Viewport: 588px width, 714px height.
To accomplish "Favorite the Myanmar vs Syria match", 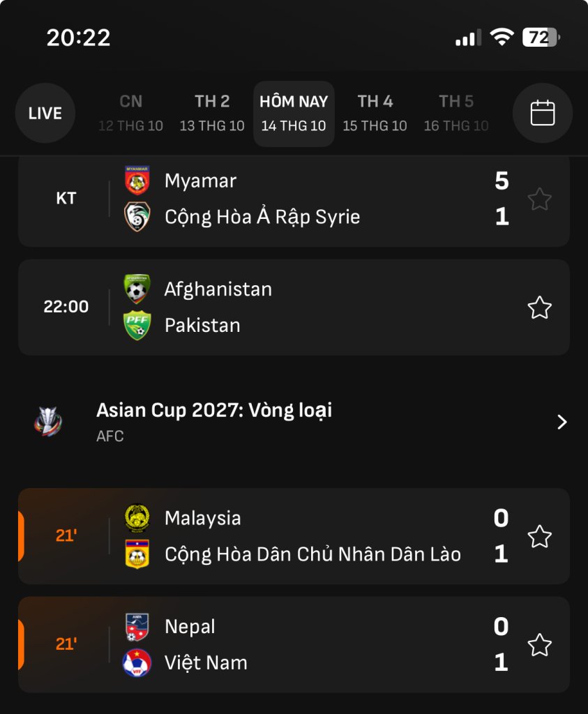I will [x=539, y=199].
